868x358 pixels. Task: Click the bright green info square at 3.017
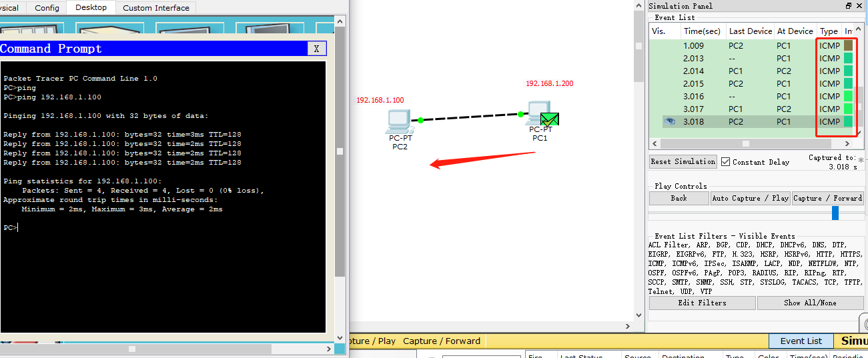849,109
